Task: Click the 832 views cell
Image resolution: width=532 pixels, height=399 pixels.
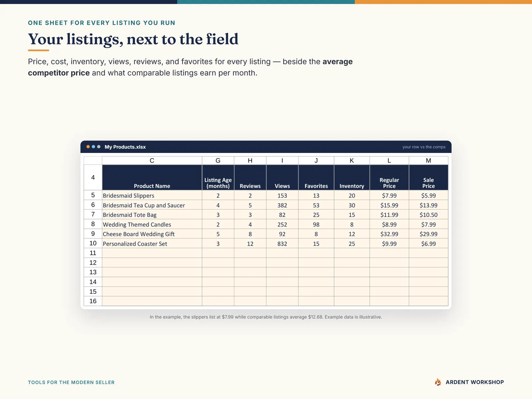Action: (x=282, y=244)
